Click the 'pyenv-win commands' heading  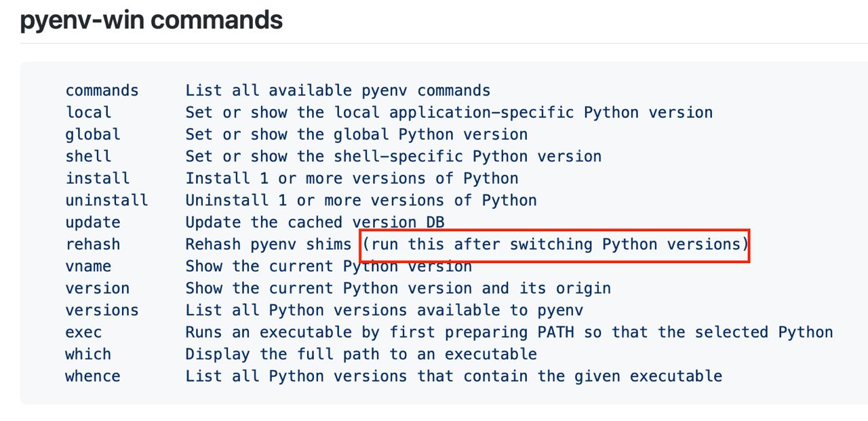click(x=151, y=20)
